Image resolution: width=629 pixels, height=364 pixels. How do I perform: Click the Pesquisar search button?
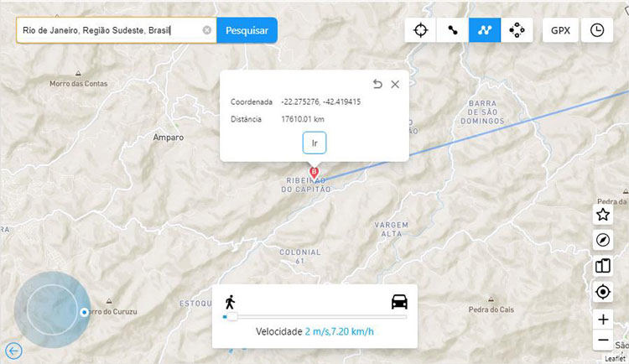pos(247,30)
